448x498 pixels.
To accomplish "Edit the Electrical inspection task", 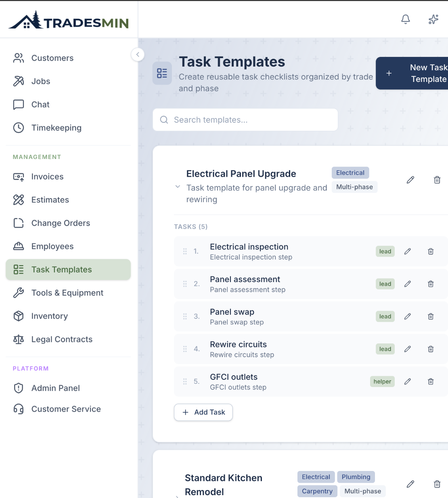I will point(408,251).
